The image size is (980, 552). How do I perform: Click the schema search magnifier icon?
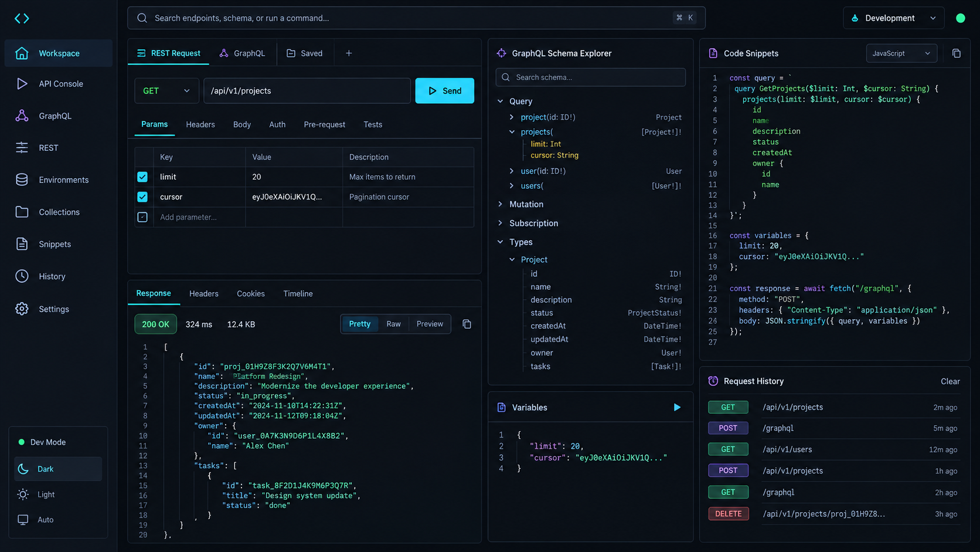click(505, 77)
